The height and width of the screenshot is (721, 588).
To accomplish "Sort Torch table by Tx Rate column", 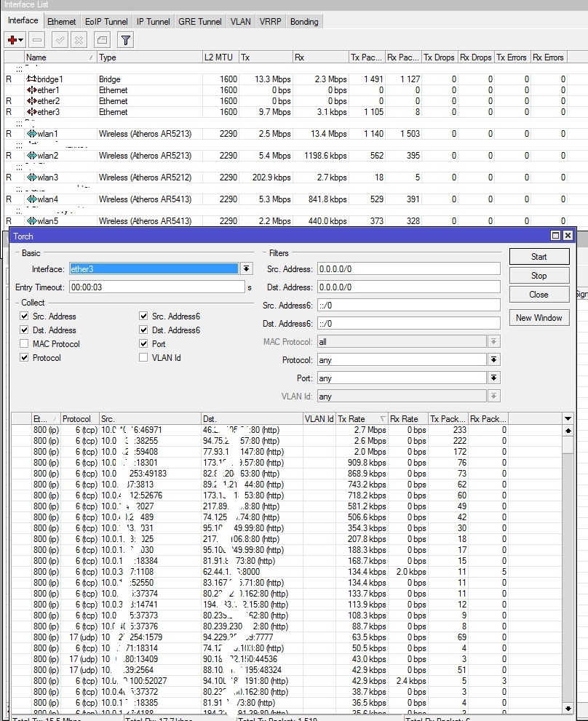I will (362, 418).
